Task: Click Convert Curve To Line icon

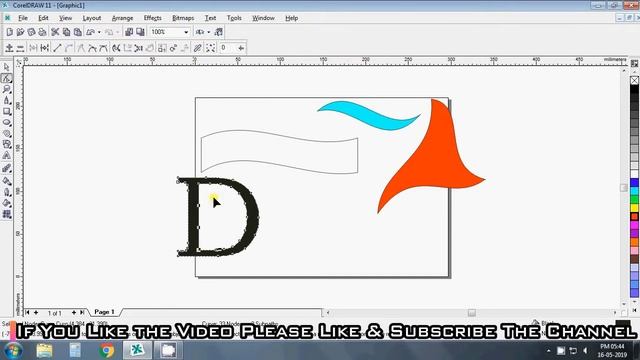Action: tap(57, 48)
